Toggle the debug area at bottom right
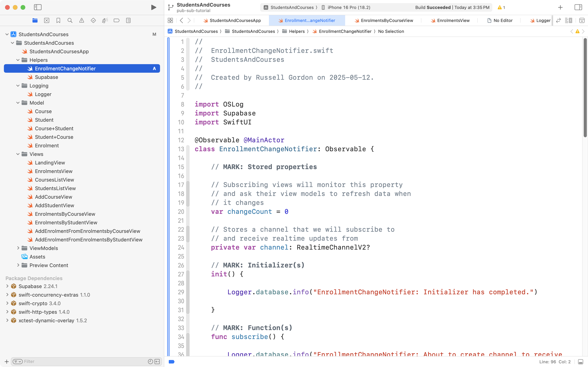Viewport: 588px width, 367px height. 580,362
